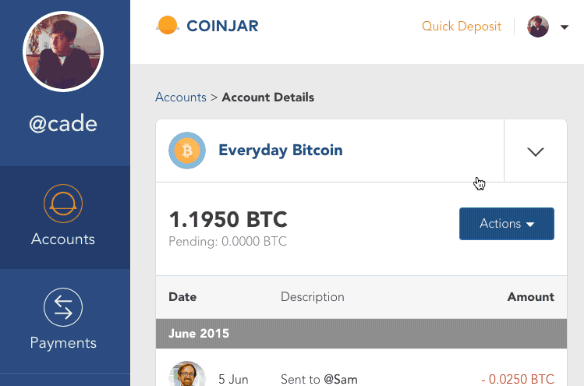This screenshot has height=386, width=584.
Task: Expand the Everyday Bitcoin account chevron
Action: point(536,151)
